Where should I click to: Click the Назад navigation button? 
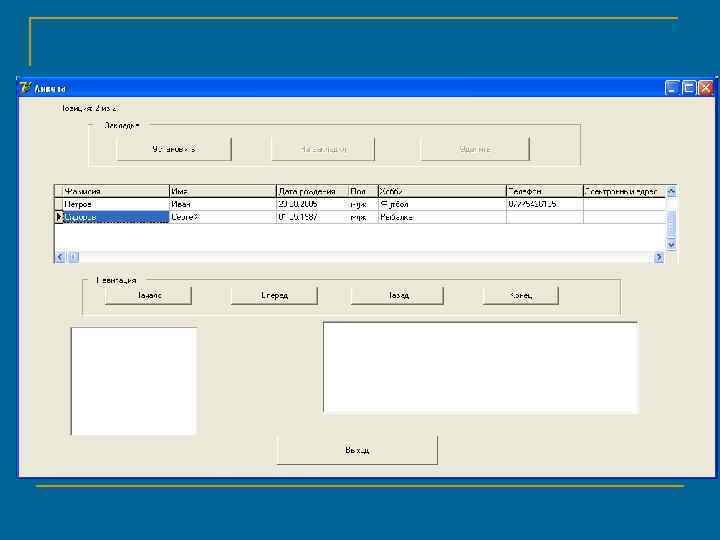click(397, 295)
